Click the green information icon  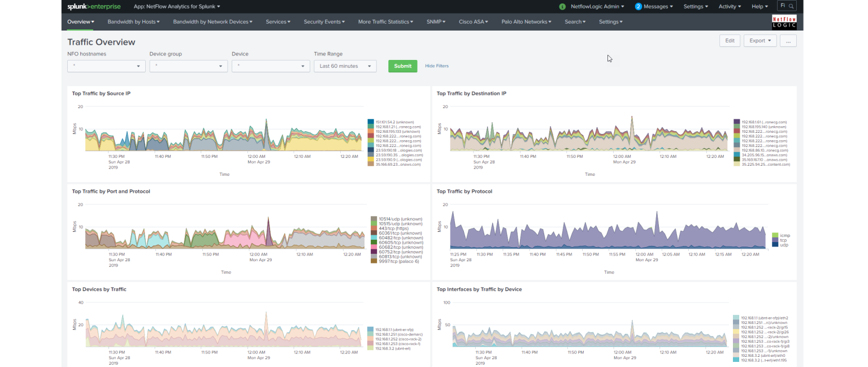pyautogui.click(x=561, y=6)
